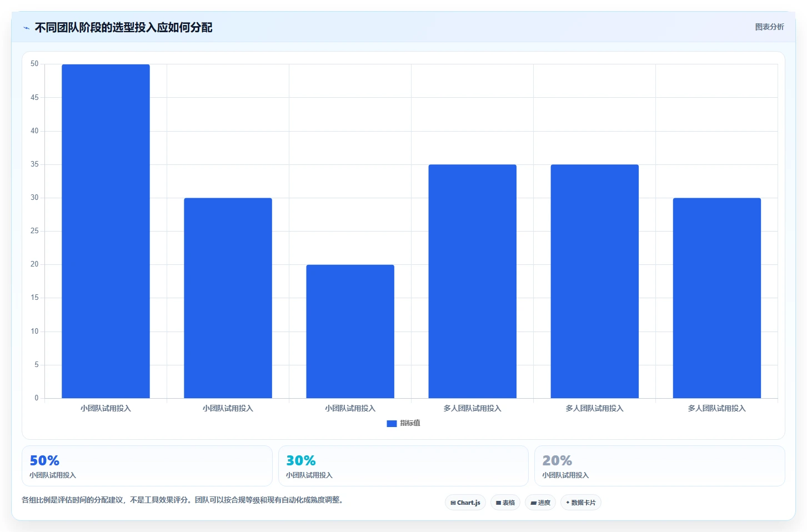Image resolution: width=807 pixels, height=532 pixels.
Task: Click the 20% value in the stat card
Action: [x=557, y=460]
